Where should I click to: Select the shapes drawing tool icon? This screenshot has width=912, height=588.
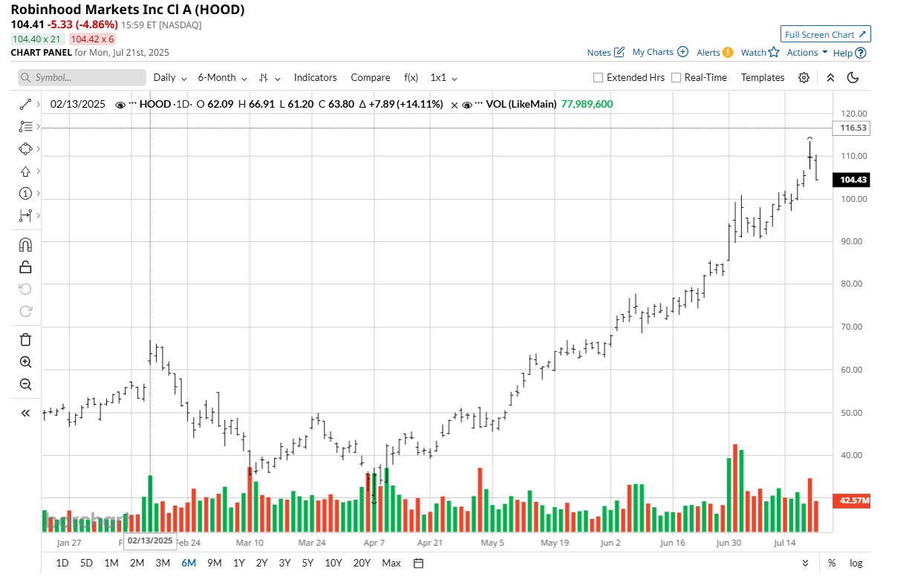coord(25,149)
